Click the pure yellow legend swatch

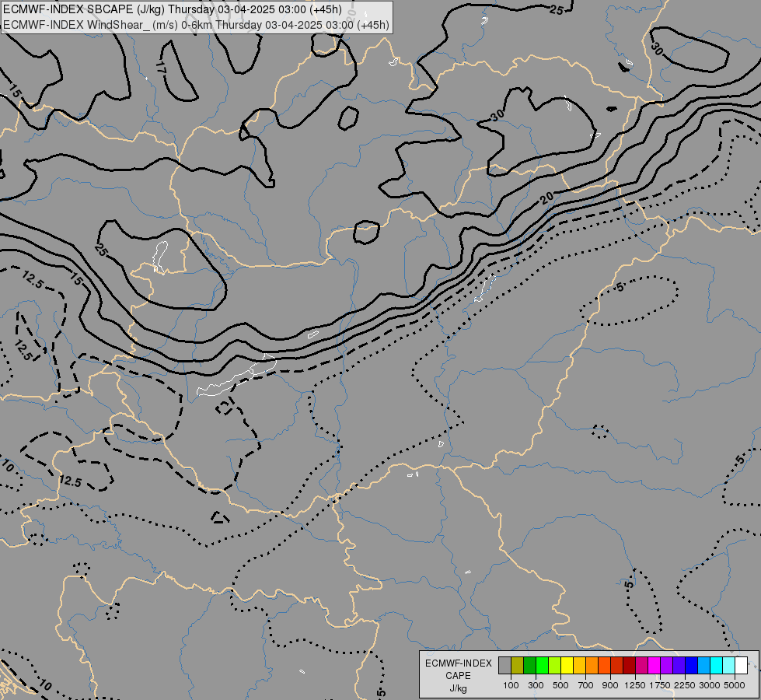point(567,666)
